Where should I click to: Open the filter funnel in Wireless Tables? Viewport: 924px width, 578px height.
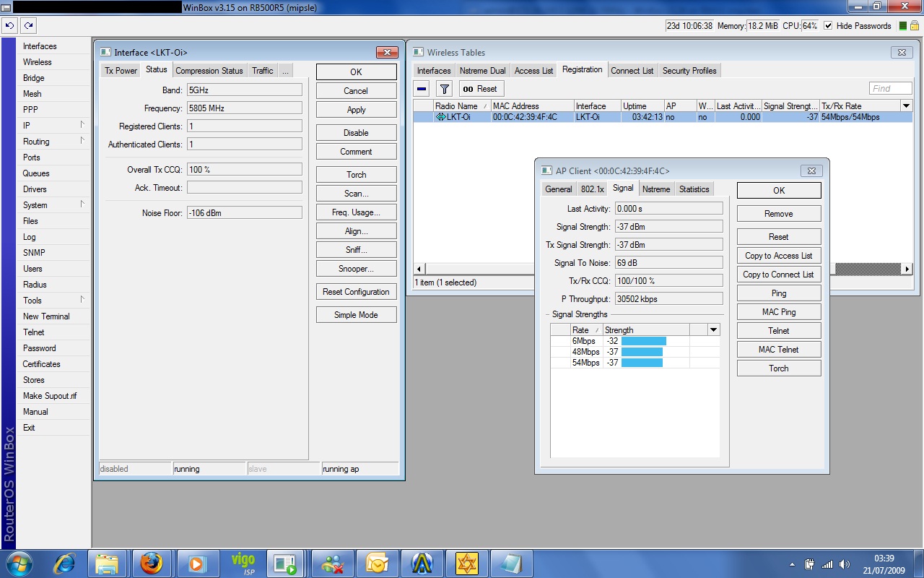pyautogui.click(x=445, y=89)
